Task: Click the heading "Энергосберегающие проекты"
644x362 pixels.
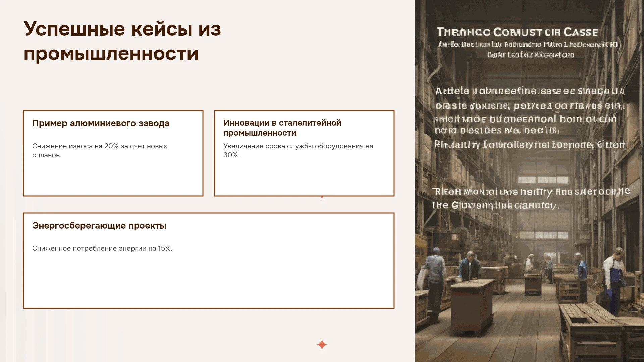Action: [99, 226]
